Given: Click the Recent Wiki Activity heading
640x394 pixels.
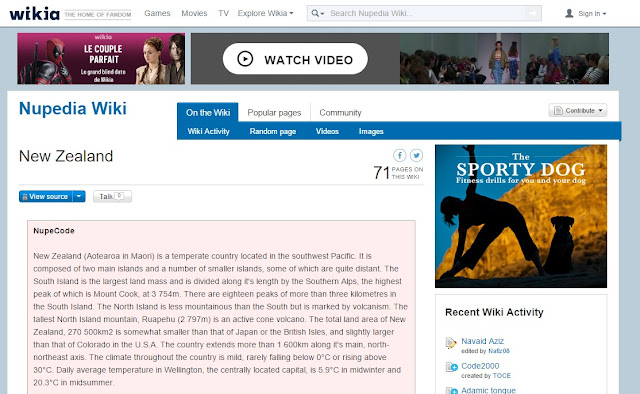Looking at the screenshot, I should point(494,312).
